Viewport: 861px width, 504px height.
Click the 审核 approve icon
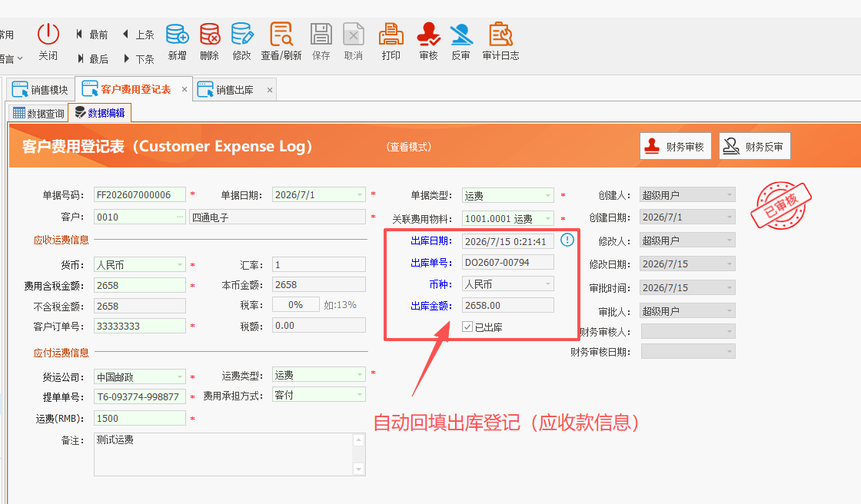[x=428, y=34]
